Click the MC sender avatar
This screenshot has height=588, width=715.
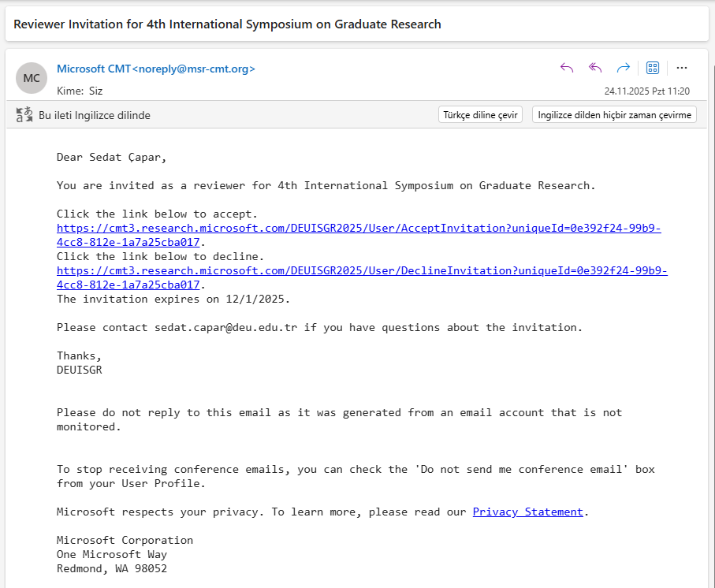32,78
